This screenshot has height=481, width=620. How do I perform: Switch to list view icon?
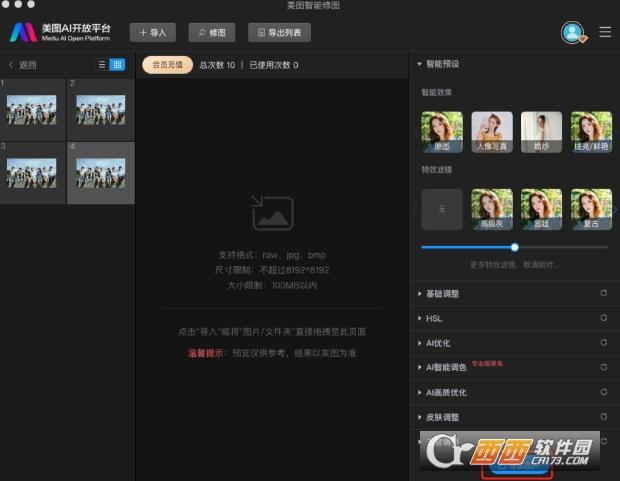(102, 65)
